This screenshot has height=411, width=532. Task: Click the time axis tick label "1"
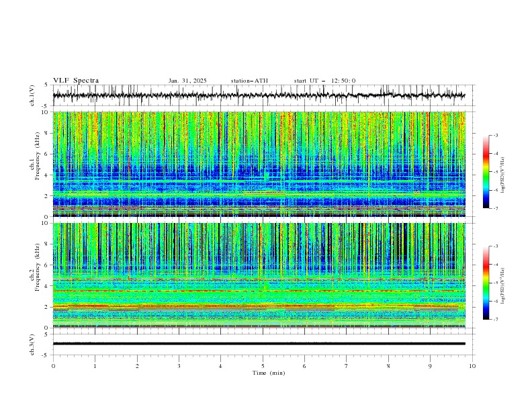coord(95,366)
